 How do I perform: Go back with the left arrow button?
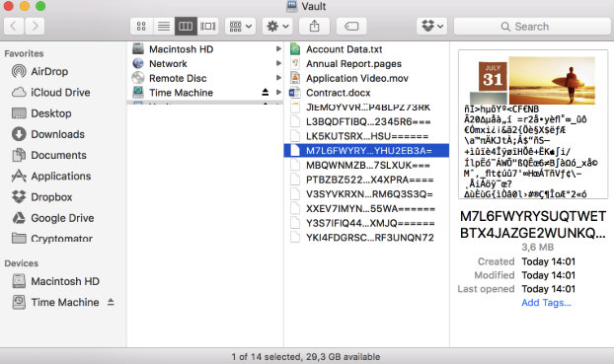click(14, 27)
